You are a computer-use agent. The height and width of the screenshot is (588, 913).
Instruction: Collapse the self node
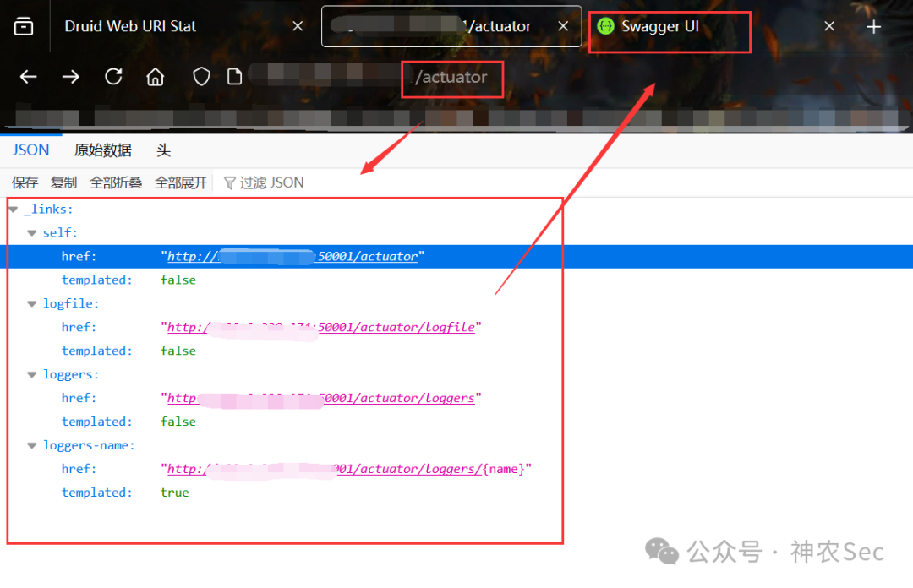[32, 233]
